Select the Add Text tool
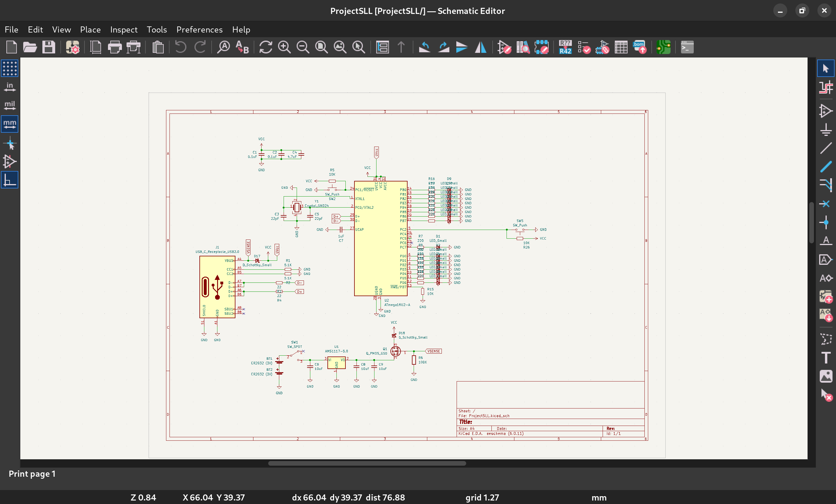This screenshot has height=504, width=836. tap(826, 357)
